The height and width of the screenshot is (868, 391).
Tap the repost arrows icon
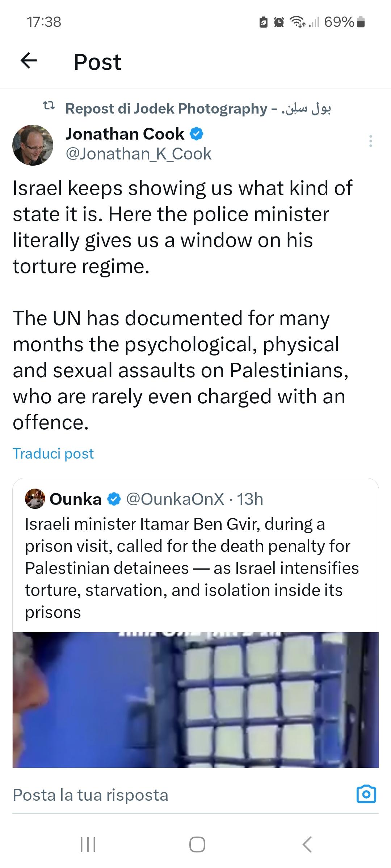(x=49, y=106)
